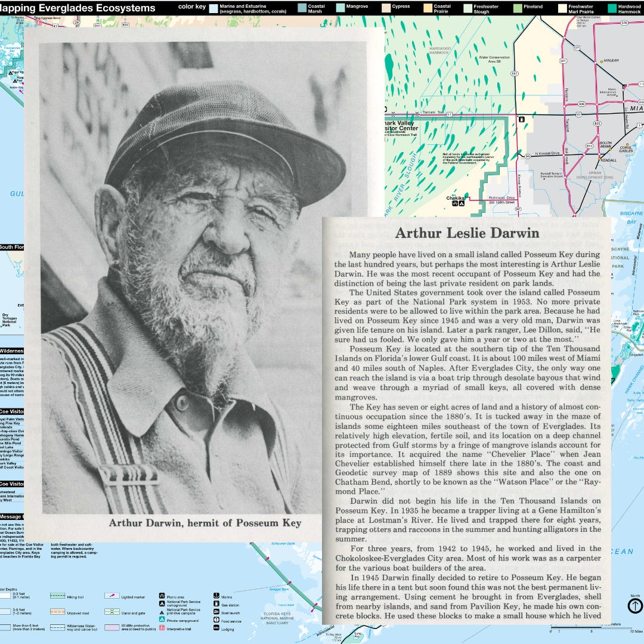The width and height of the screenshot is (644, 644).
Task: Click the route 94 shield on Kendall Drive
Action: [x=528, y=156]
